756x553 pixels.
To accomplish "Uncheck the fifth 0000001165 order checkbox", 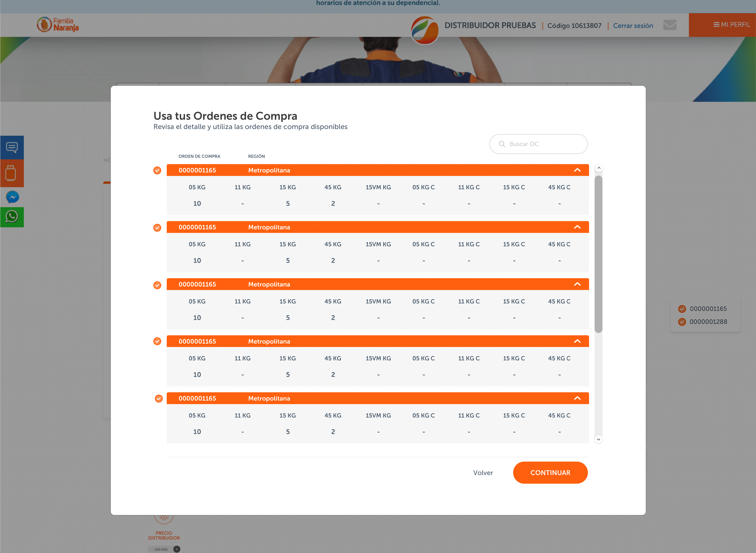I will 159,398.
